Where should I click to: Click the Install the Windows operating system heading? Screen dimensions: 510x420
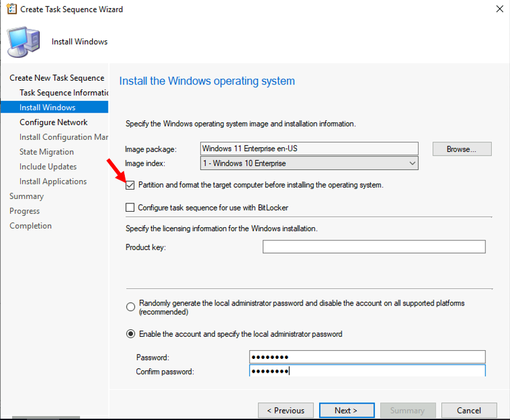tap(207, 81)
